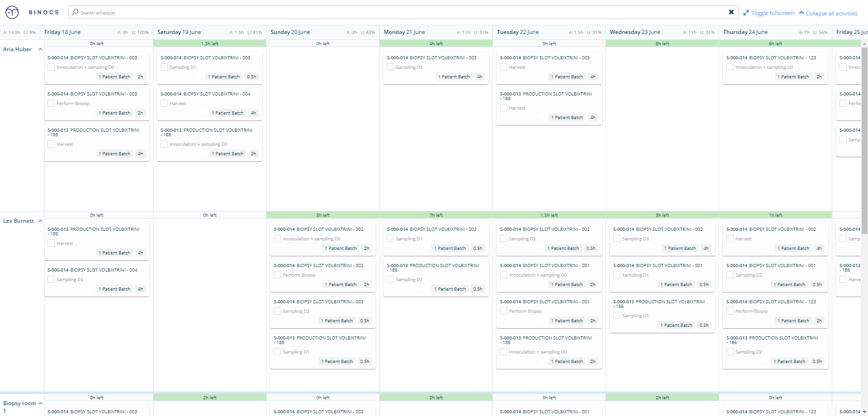Open S-000-013 Production slot 188 card on Tuesday
This screenshot has width=868, height=416.
tap(549, 106)
